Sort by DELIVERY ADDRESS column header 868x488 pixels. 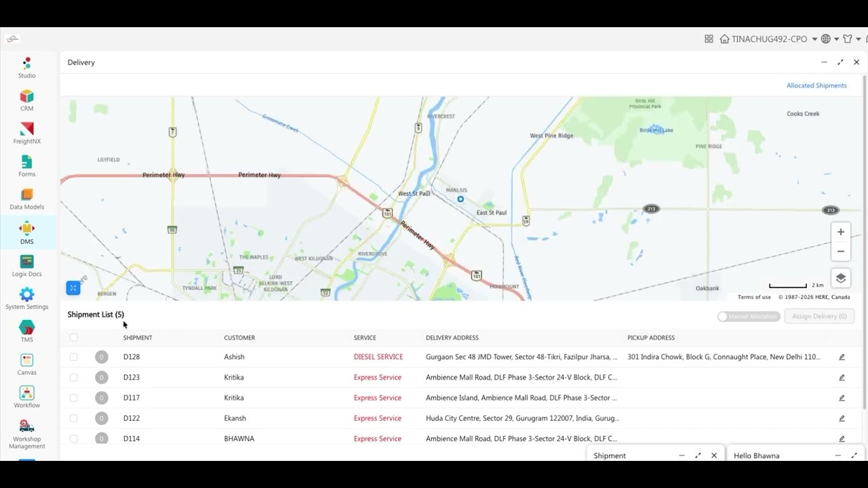click(x=452, y=338)
